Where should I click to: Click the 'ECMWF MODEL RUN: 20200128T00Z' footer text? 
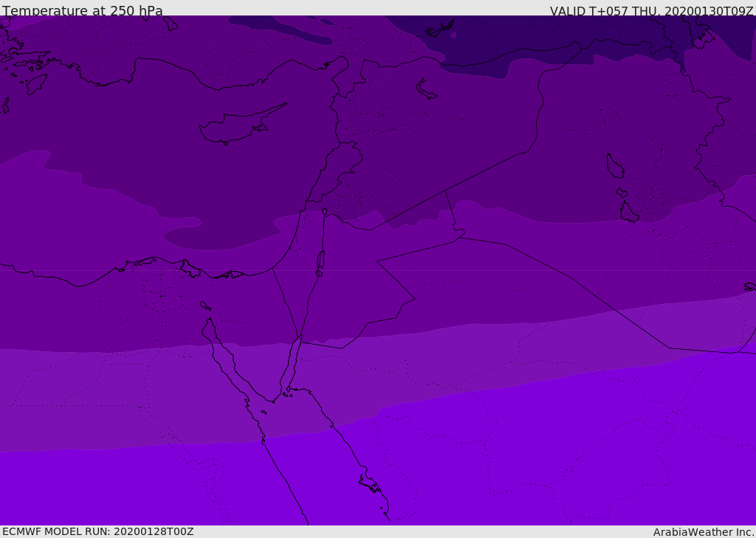point(98,531)
